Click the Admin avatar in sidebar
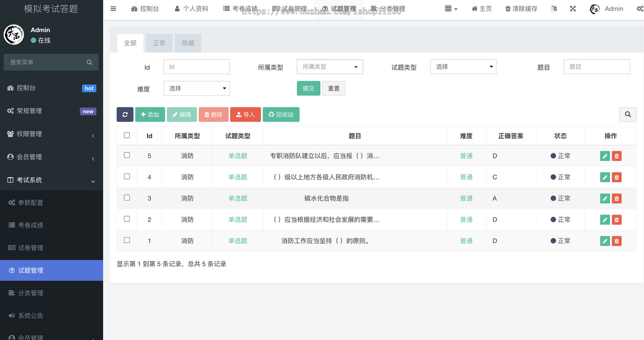Image resolution: width=644 pixels, height=340 pixels. coord(14,35)
